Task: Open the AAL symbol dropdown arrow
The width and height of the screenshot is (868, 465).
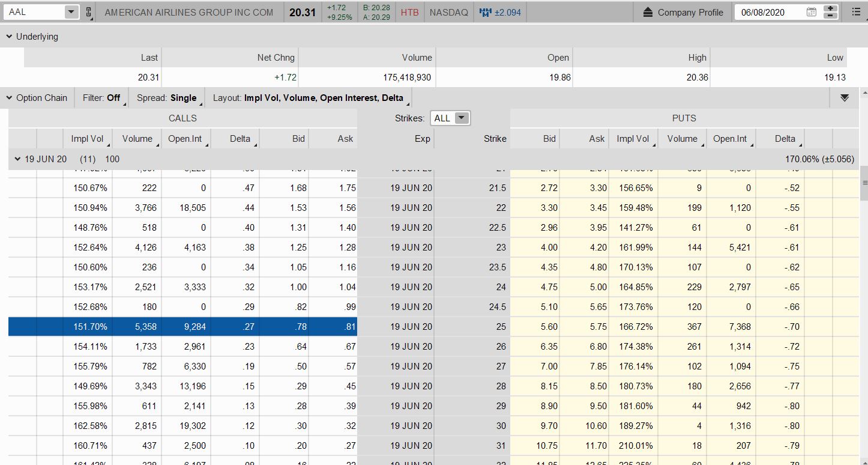Action: (71, 12)
